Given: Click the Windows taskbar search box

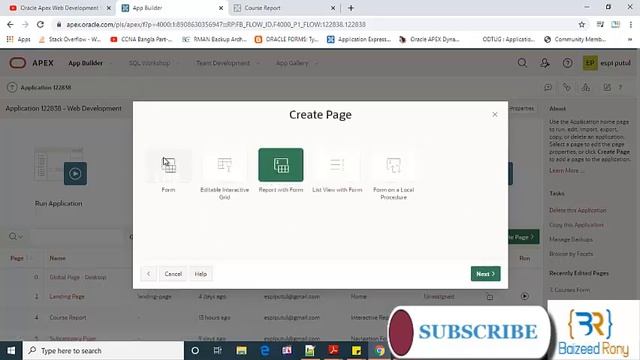Looking at the screenshot, I should coord(103,351).
